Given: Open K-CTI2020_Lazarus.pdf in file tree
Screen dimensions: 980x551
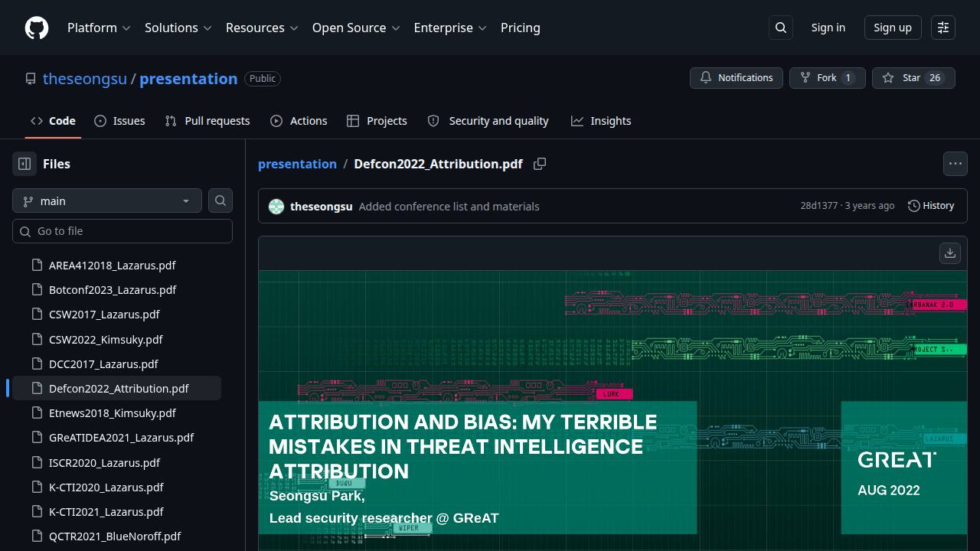Looking at the screenshot, I should [x=106, y=487].
